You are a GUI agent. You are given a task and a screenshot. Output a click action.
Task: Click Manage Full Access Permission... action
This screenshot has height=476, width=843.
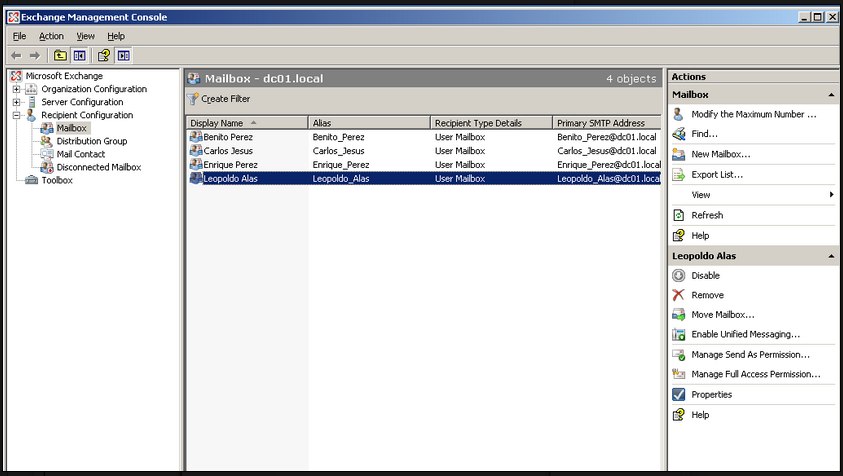click(x=756, y=374)
